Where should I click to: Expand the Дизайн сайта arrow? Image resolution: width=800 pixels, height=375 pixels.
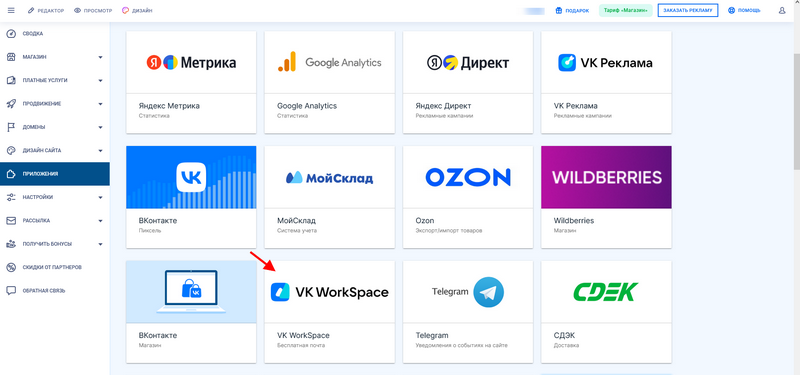pyautogui.click(x=101, y=151)
